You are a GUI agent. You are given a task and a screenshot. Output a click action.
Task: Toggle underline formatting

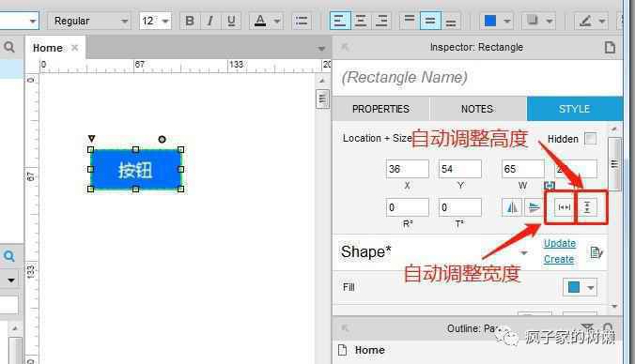click(x=231, y=21)
